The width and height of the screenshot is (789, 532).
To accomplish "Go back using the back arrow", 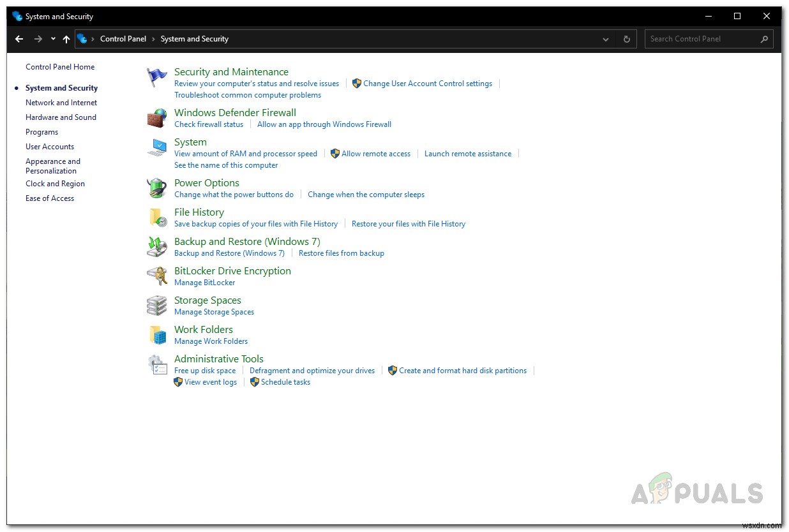I will 19,39.
